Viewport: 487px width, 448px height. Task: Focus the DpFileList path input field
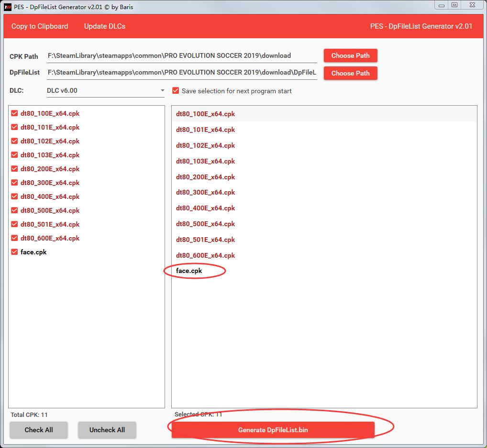pyautogui.click(x=182, y=73)
